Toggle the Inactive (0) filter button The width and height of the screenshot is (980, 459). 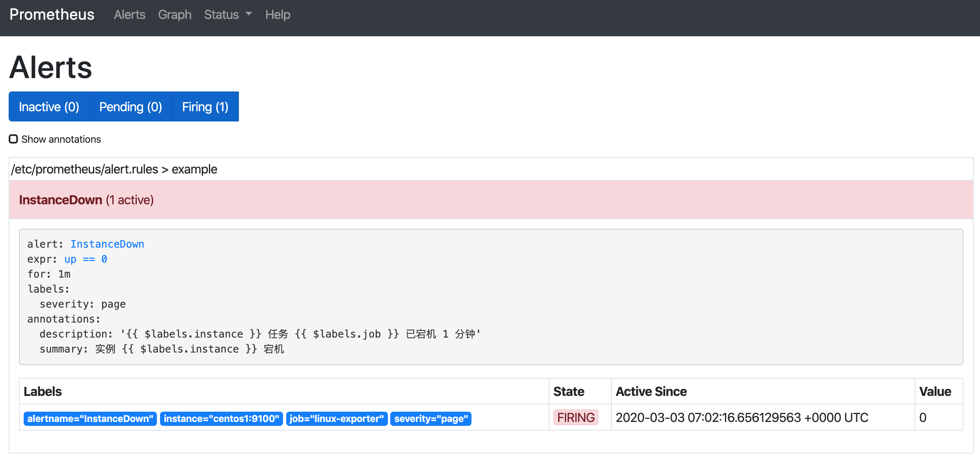(49, 106)
